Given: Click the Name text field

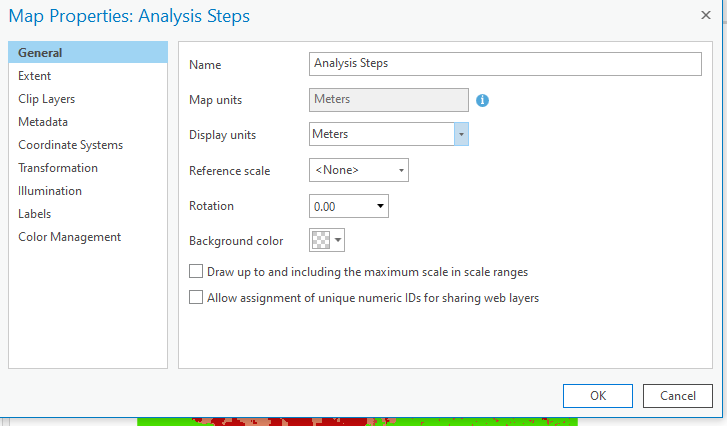Looking at the screenshot, I should 506,63.
